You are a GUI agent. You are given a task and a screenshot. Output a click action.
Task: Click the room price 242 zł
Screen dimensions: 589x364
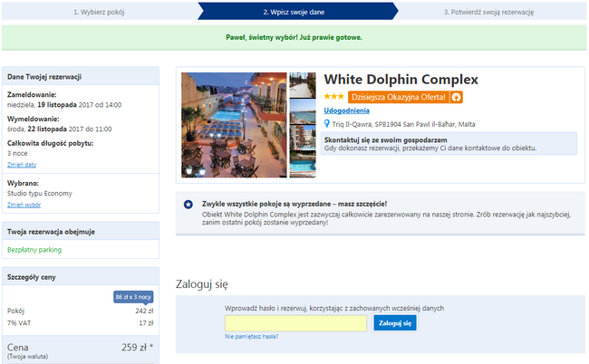click(144, 311)
